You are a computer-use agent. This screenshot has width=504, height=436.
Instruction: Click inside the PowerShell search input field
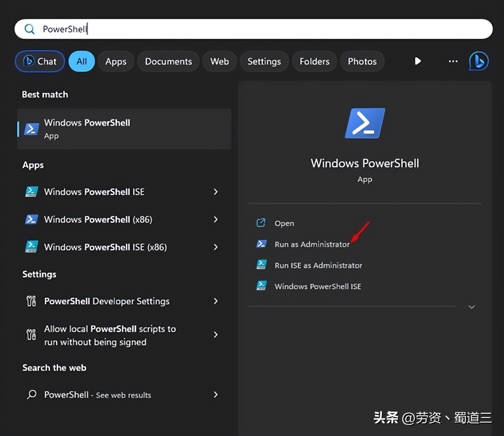pyautogui.click(x=254, y=29)
